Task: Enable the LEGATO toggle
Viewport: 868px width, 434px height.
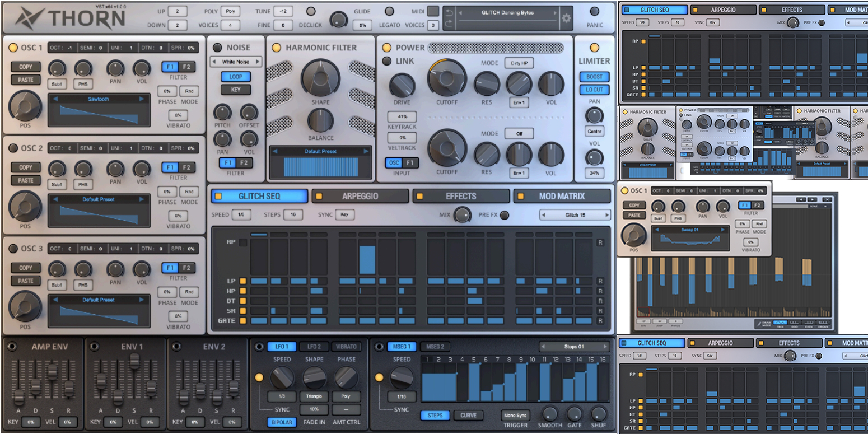Action: pos(389,11)
